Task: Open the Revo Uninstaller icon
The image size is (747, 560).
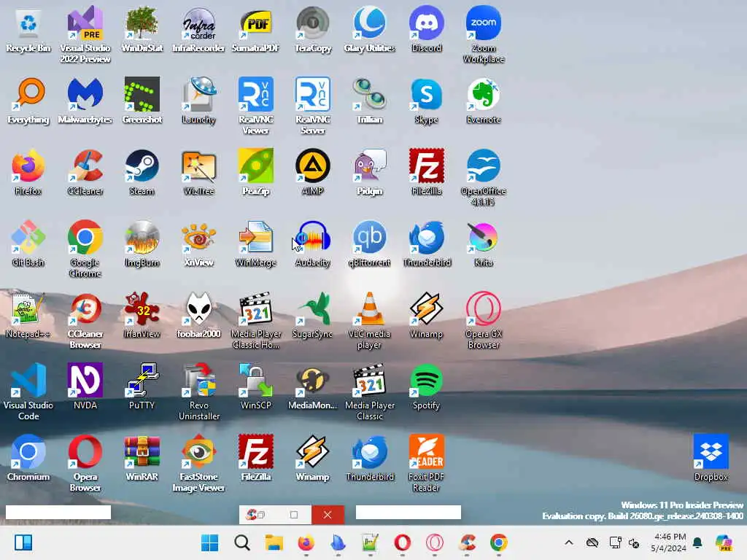Action: [x=198, y=392]
